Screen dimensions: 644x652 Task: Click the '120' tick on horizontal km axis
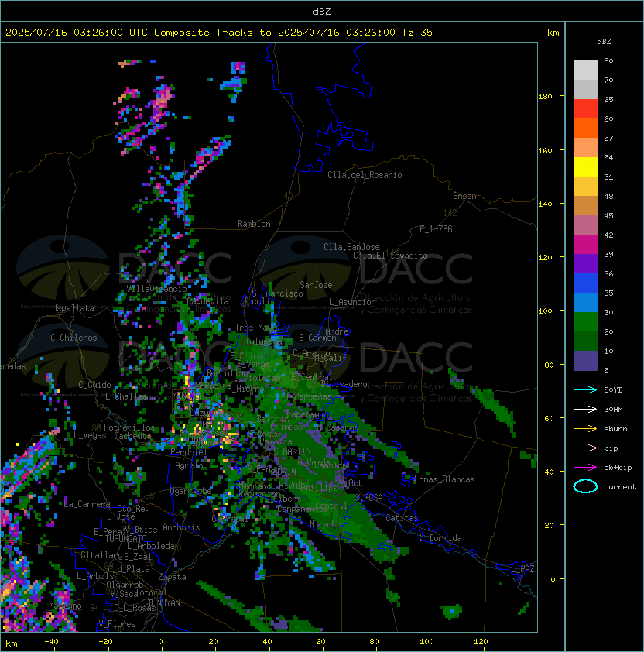(x=481, y=642)
